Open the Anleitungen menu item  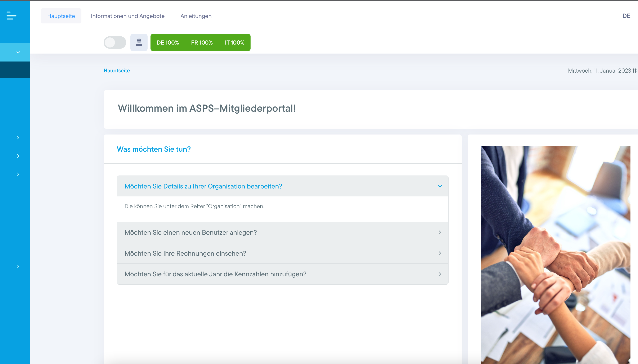pos(196,16)
